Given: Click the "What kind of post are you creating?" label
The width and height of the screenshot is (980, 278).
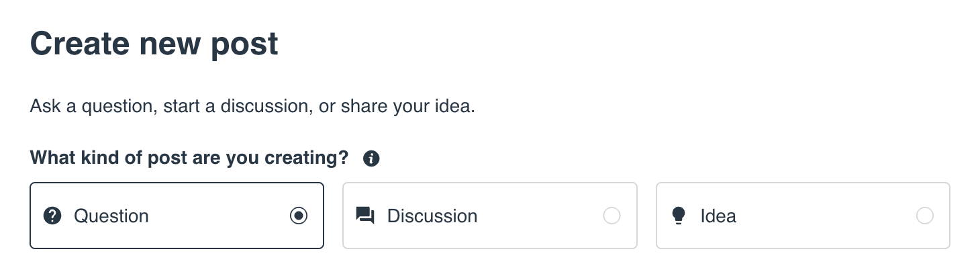Looking at the screenshot, I should point(189,158).
